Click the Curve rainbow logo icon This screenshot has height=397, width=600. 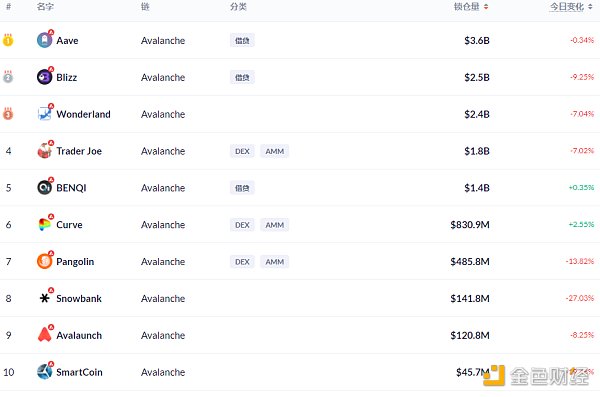[44, 224]
